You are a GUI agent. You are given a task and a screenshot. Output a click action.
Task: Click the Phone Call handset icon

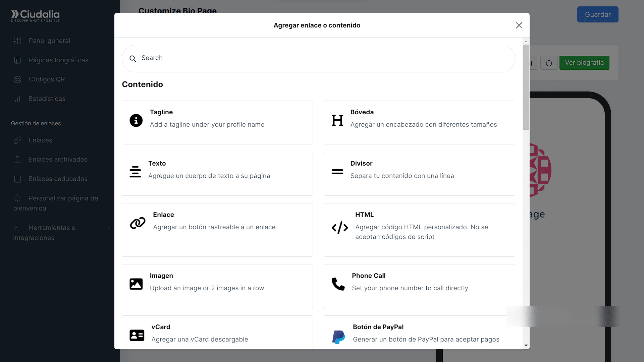click(338, 284)
